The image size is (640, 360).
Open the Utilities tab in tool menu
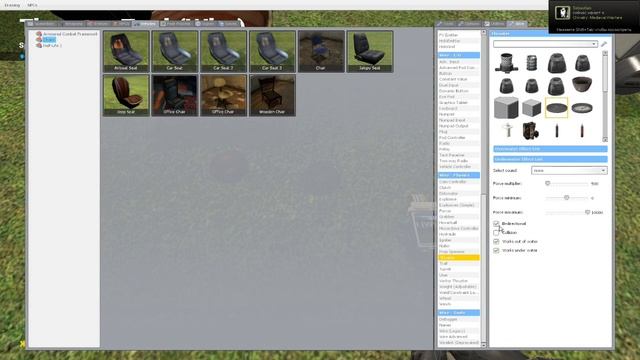494,24
